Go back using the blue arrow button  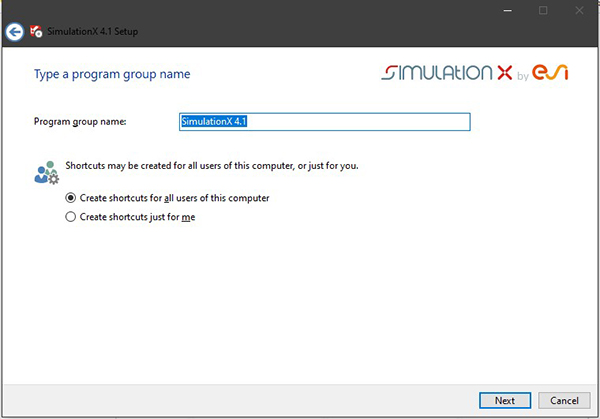[15, 32]
